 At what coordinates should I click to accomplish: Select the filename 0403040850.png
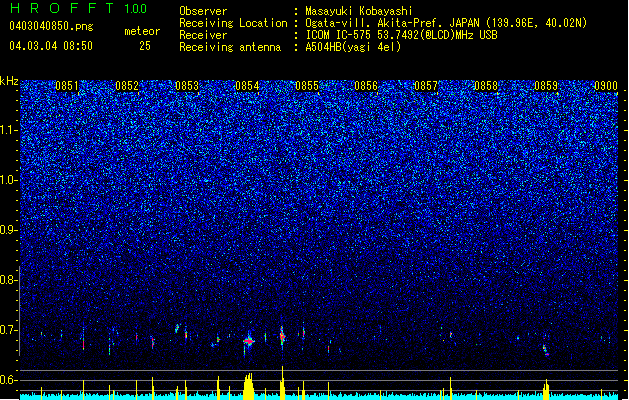coord(51,26)
